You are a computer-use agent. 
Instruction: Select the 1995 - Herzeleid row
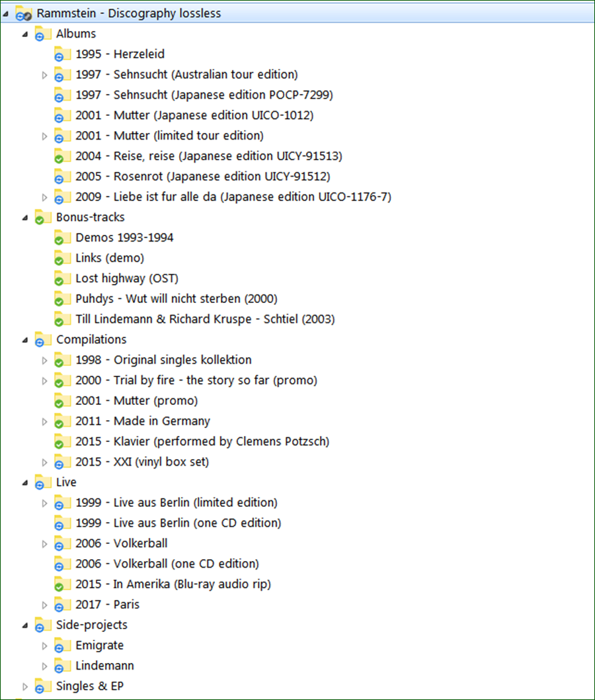click(120, 54)
